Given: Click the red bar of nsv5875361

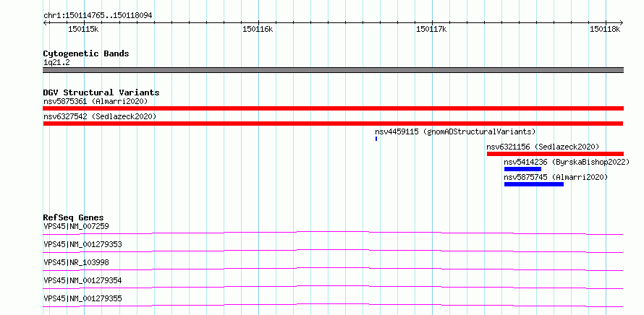Looking at the screenshot, I should tap(333, 108).
